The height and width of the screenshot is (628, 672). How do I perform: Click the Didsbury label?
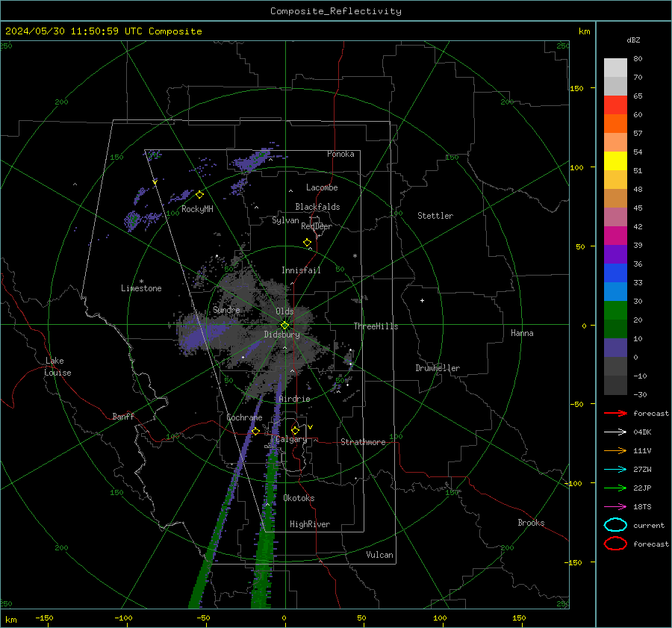tap(281, 335)
